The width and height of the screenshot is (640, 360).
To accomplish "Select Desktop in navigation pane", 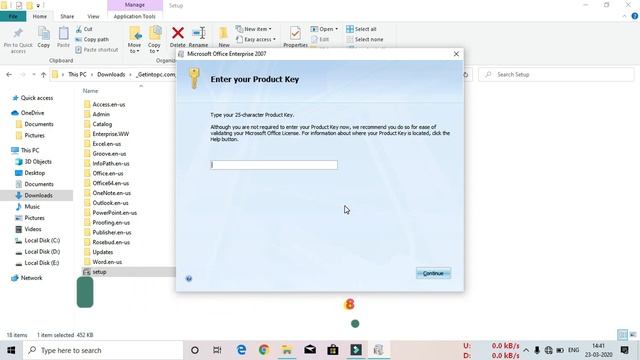I will click(x=35, y=173).
